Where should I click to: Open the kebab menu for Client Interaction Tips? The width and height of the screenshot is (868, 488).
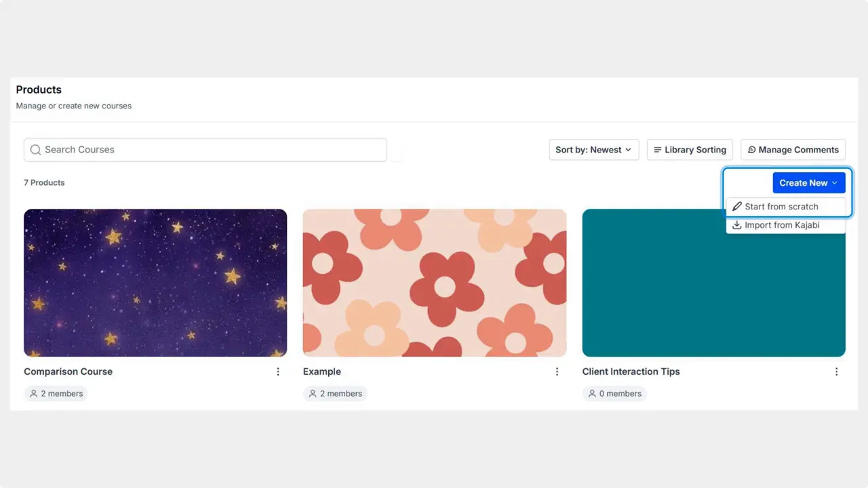[x=836, y=371]
